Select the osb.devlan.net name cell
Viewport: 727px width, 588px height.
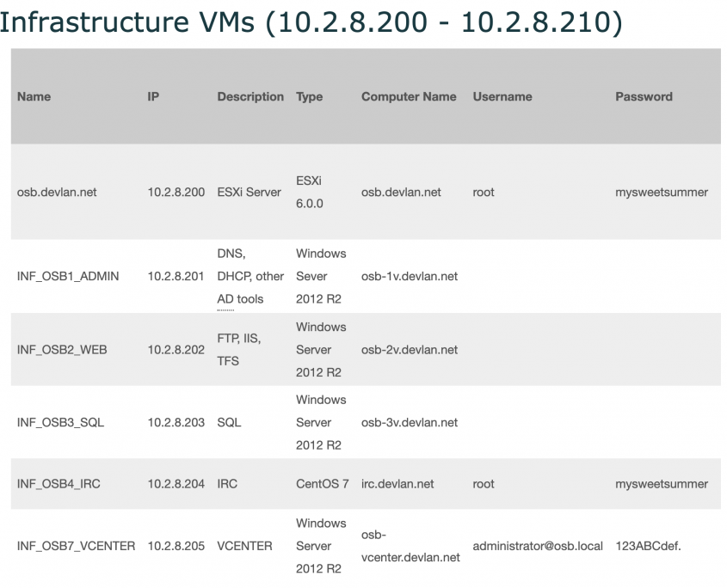[x=57, y=192]
